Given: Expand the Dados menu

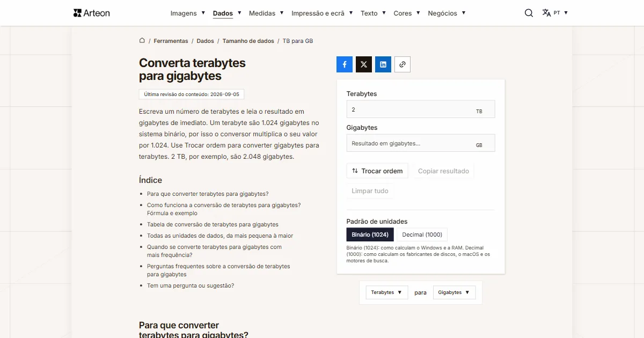Looking at the screenshot, I should click(x=227, y=13).
